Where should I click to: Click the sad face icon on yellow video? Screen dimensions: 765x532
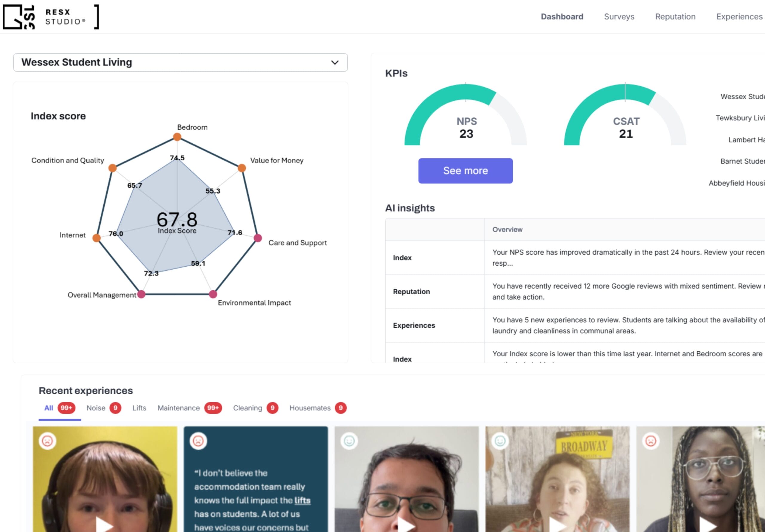pyautogui.click(x=47, y=441)
